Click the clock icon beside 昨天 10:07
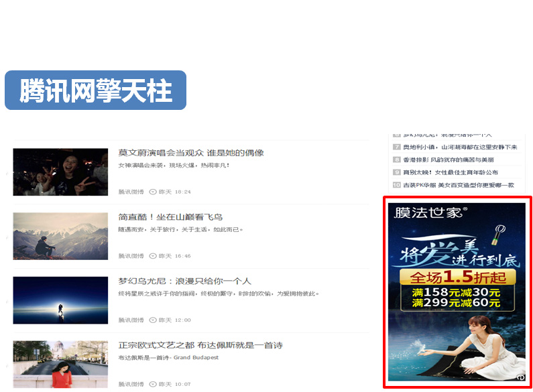This screenshot has height=392, width=533. coord(153,384)
